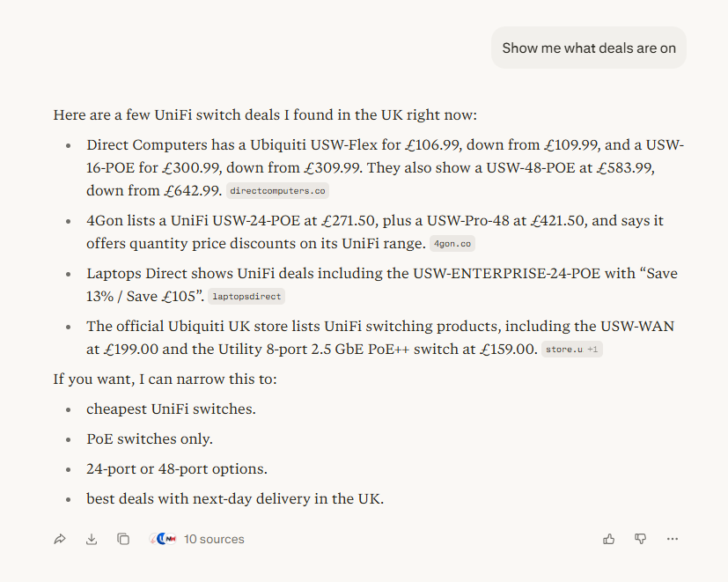The height and width of the screenshot is (582, 728).
Task: Click the thumbs down icon
Action: (x=641, y=539)
